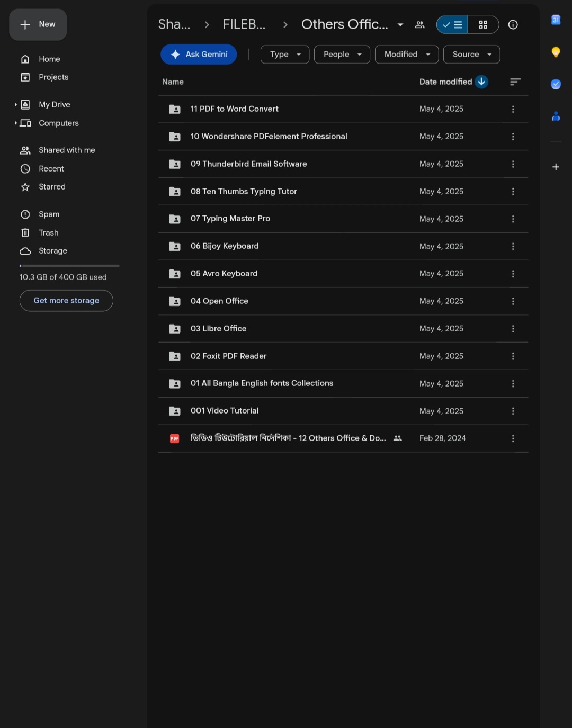The image size is (572, 728).
Task: Open more actions for 04 Open Office
Action: 513,301
